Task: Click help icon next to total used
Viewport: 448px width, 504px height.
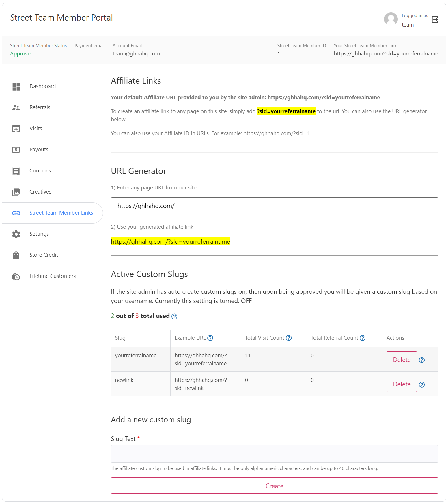Action: [174, 317]
